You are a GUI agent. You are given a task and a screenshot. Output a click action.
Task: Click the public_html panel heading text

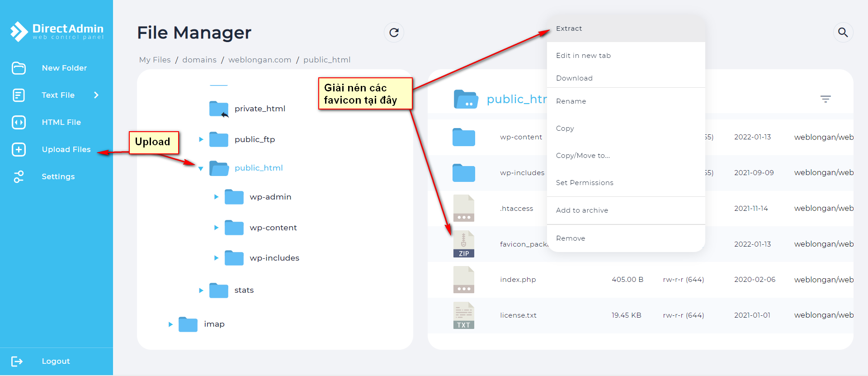pyautogui.click(x=517, y=99)
